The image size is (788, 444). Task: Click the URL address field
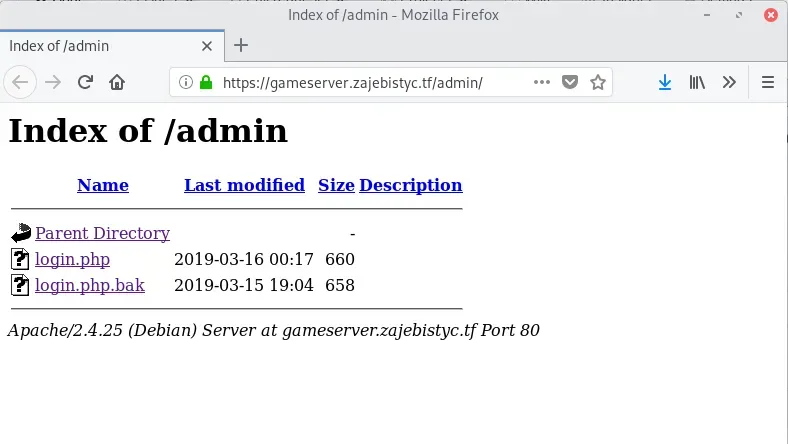coord(370,82)
